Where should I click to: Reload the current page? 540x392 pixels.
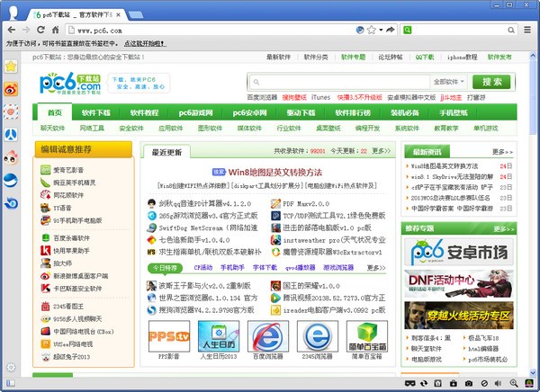[40, 30]
